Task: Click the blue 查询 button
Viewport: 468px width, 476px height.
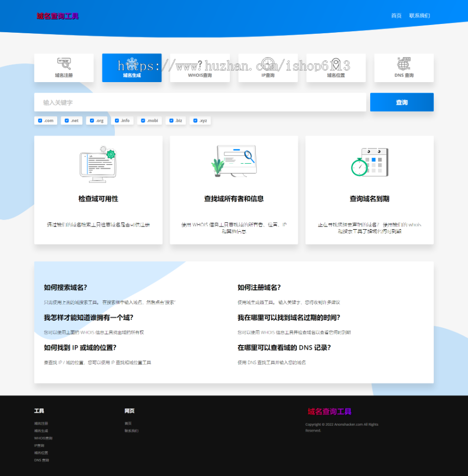Action: [402, 102]
